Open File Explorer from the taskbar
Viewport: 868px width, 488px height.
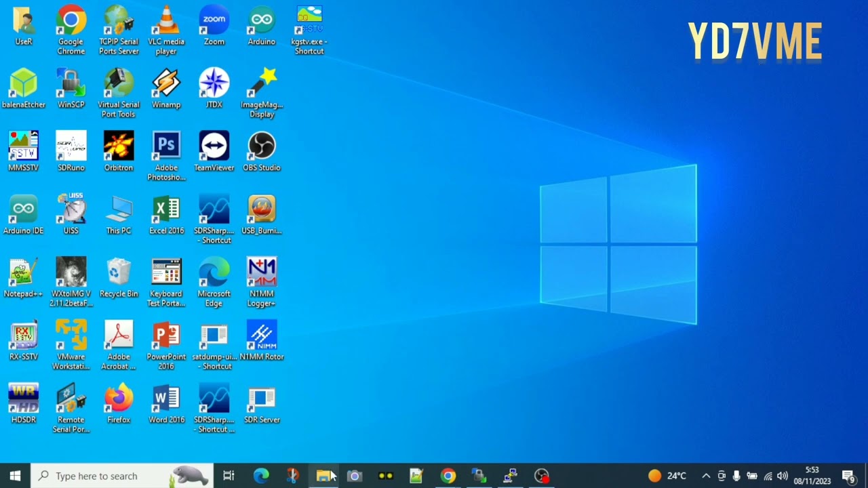pyautogui.click(x=323, y=476)
